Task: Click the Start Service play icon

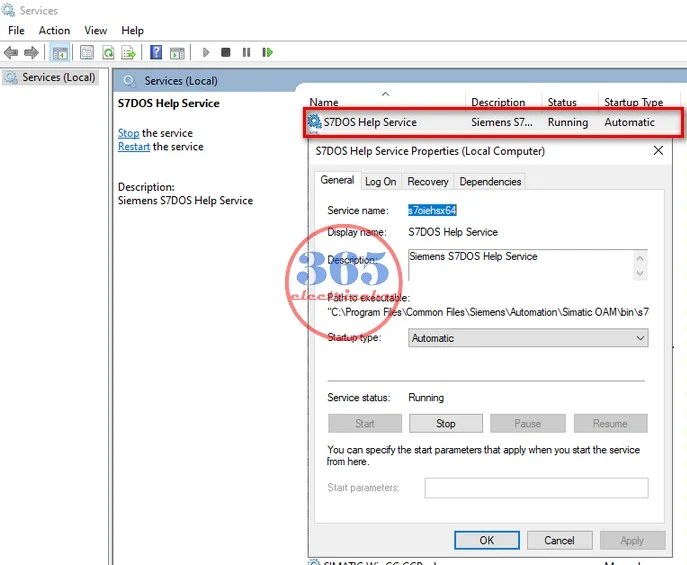Action: pos(205,53)
